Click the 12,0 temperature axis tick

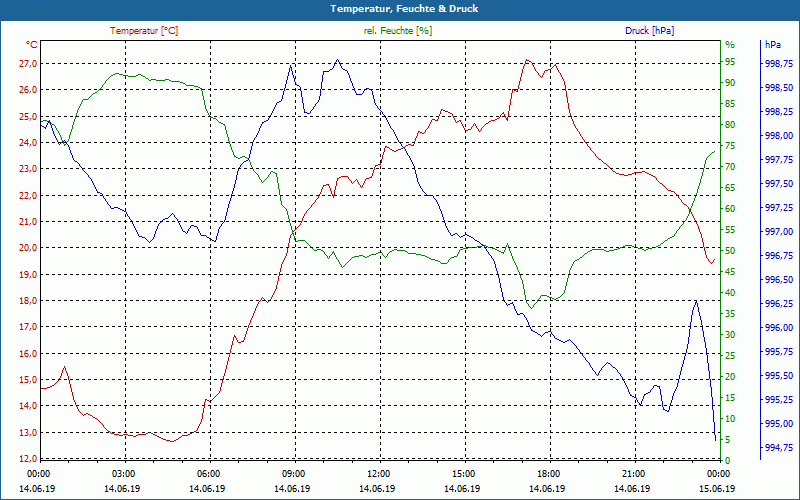pyautogui.click(x=28, y=458)
